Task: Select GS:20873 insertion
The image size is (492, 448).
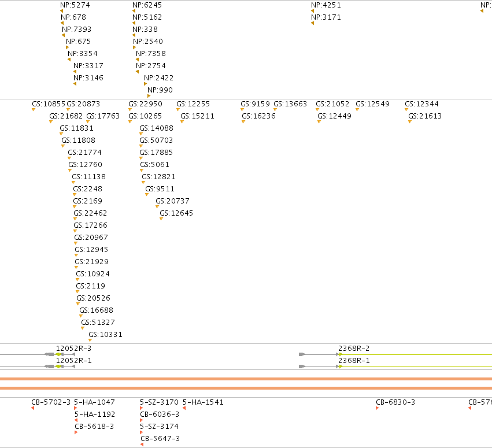Action: pyautogui.click(x=83, y=104)
